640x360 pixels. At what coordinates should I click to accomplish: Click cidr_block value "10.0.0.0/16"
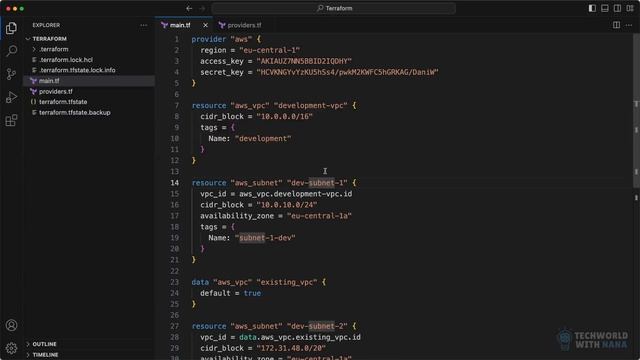(x=284, y=116)
